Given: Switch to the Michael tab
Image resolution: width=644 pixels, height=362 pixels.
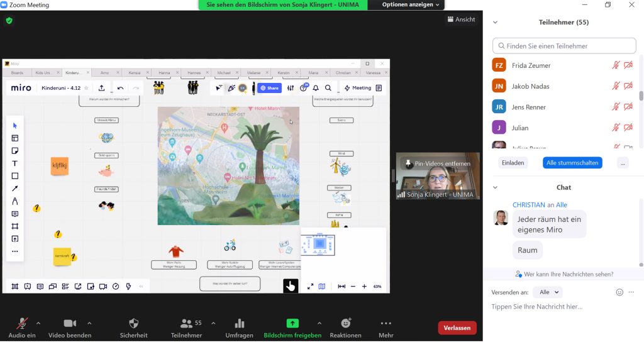Looking at the screenshot, I should (x=224, y=73).
